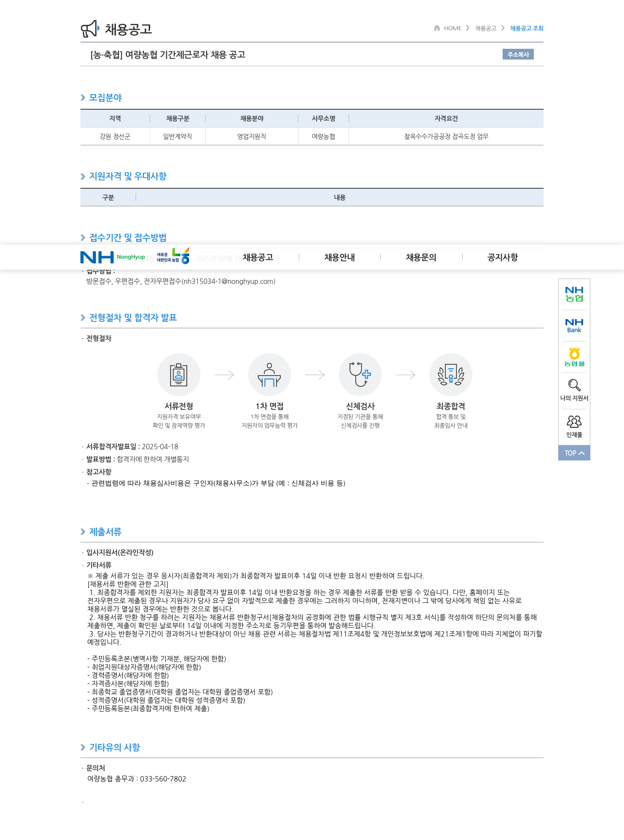Open 인재풀 people icon shortcut
The image size is (624, 840).
tap(574, 426)
